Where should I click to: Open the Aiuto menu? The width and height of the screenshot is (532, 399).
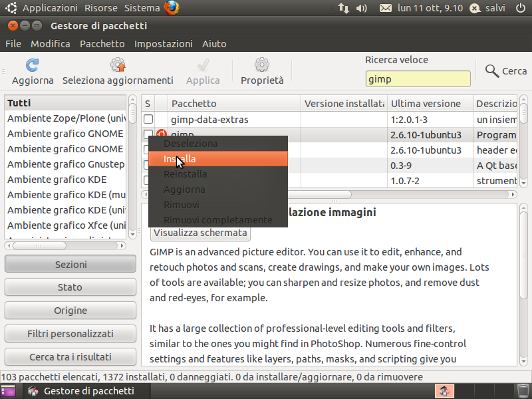(x=214, y=44)
